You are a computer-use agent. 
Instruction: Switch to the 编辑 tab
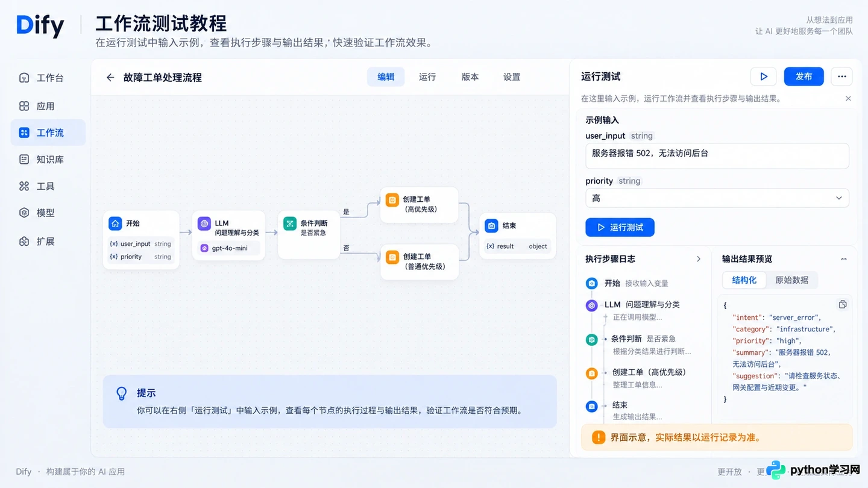pyautogui.click(x=386, y=77)
